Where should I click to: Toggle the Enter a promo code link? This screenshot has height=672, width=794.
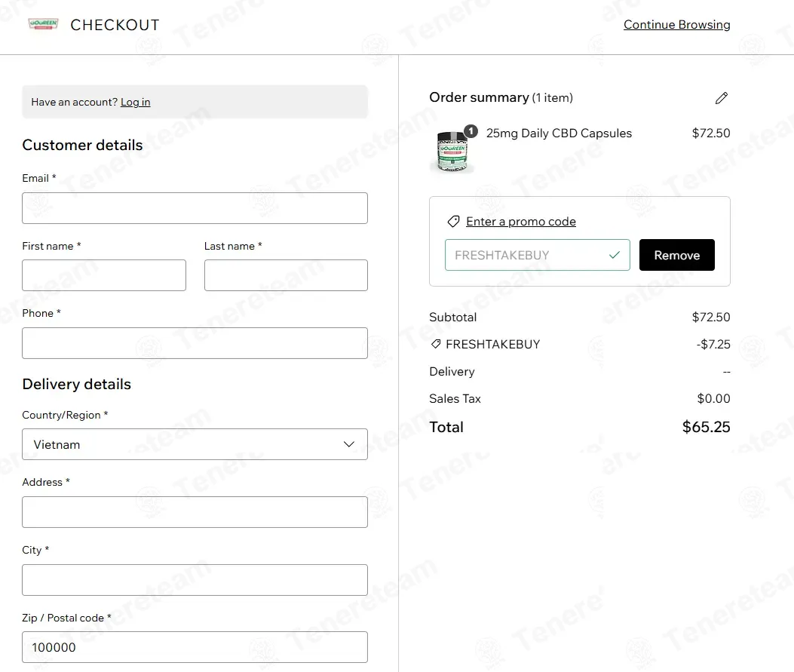point(520,221)
